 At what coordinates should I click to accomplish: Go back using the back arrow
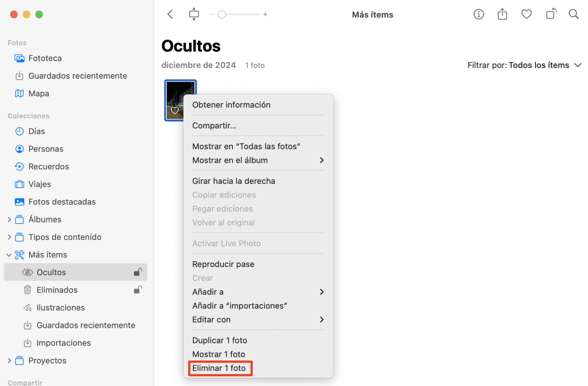tap(170, 14)
